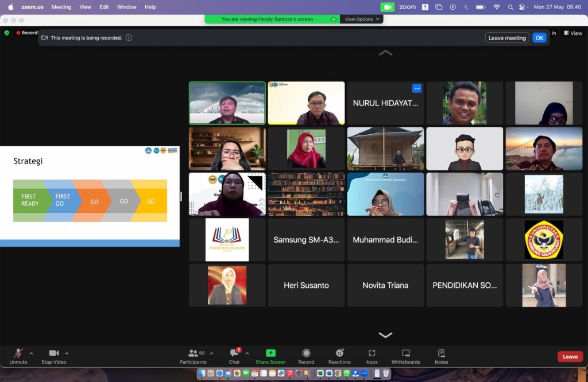Image resolution: width=588 pixels, height=382 pixels.
Task: Open the Chat panel icon
Action: (234, 353)
